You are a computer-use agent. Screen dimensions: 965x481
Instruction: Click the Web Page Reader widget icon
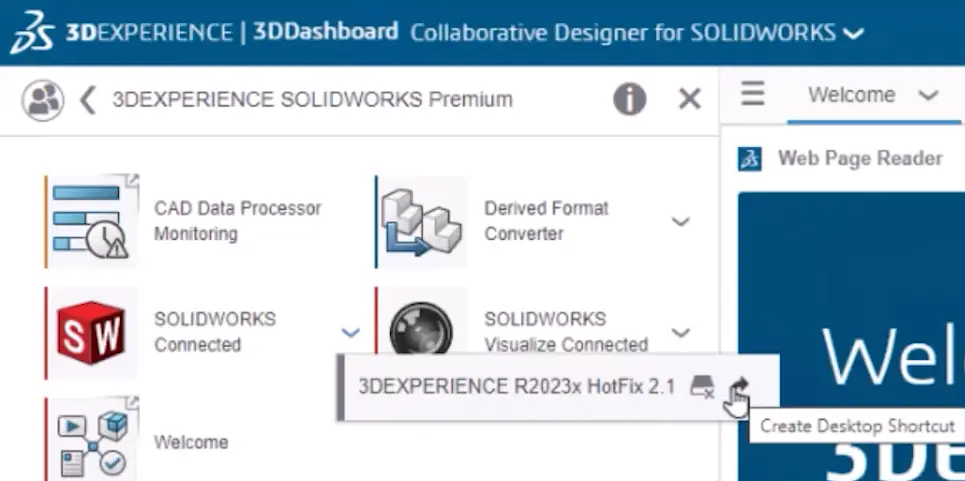[x=750, y=159]
